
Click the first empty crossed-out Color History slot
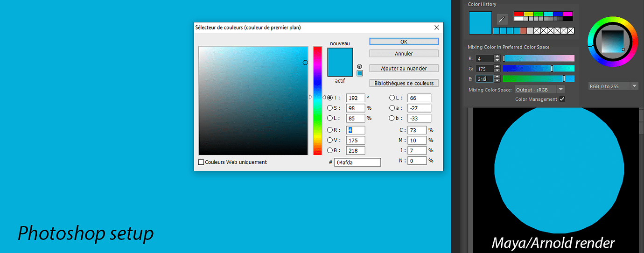tap(537, 31)
